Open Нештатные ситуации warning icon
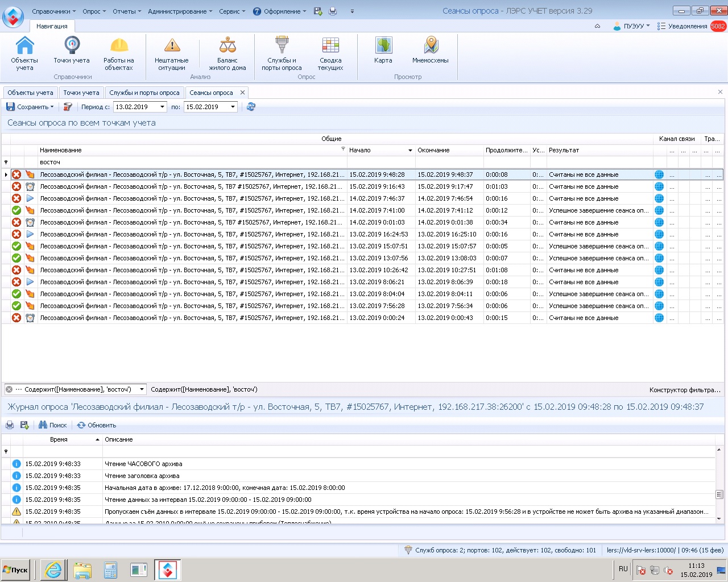Screen dimensions: 728x582 (172, 53)
